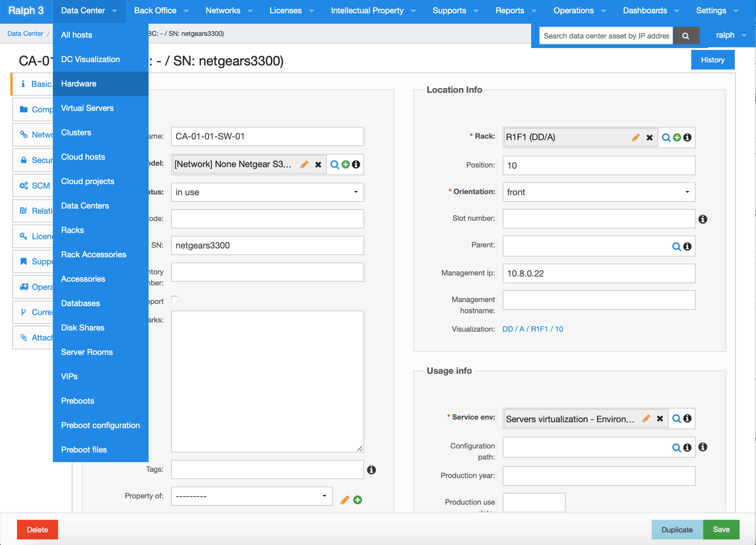Open the status dropdown showing in use

[x=267, y=192]
